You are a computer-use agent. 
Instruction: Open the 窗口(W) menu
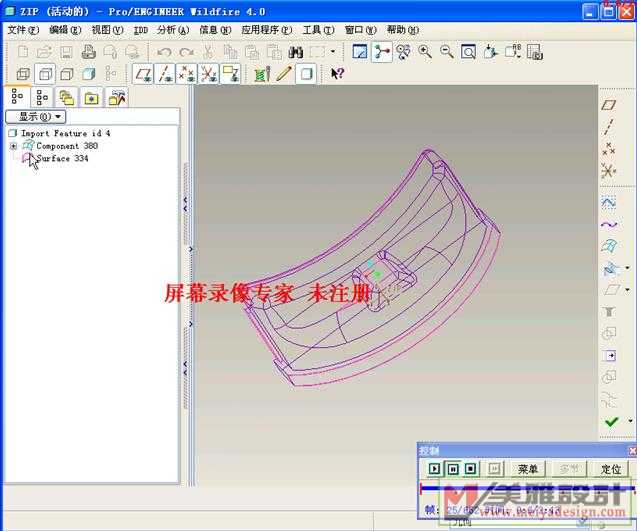click(x=360, y=30)
